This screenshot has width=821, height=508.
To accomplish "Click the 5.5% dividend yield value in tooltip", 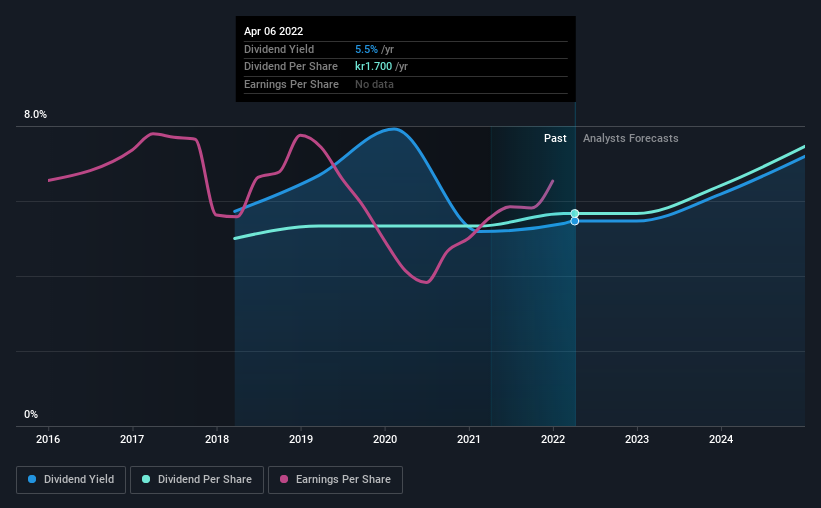I will click(366, 49).
